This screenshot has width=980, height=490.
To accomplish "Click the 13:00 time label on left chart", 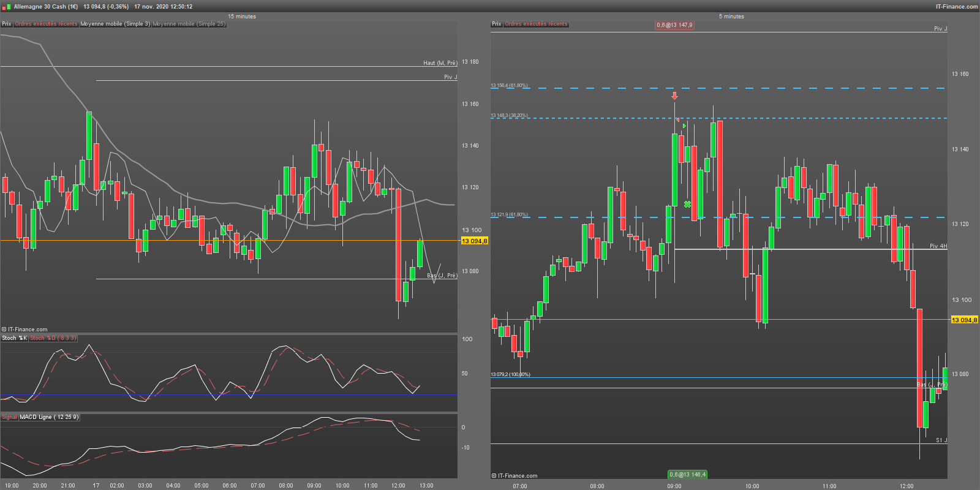I will 426,486.
